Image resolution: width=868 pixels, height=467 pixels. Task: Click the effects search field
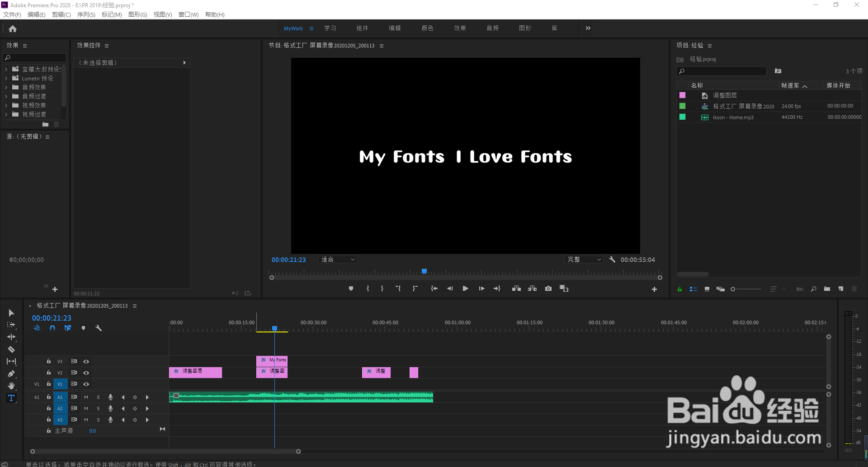pos(35,58)
